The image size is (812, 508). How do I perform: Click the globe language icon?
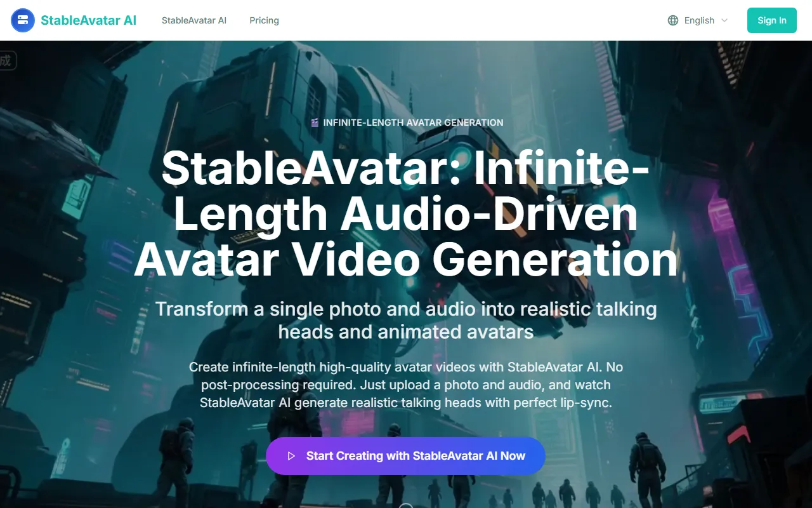point(673,20)
